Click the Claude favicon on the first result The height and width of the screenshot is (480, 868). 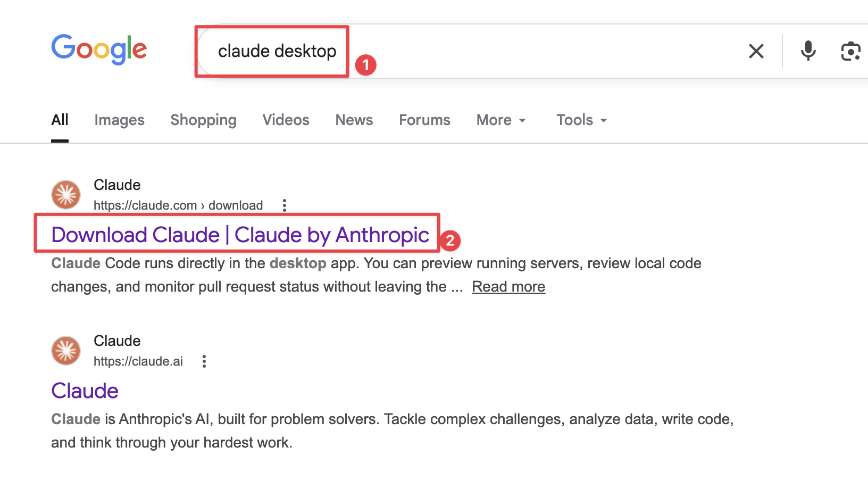click(65, 194)
